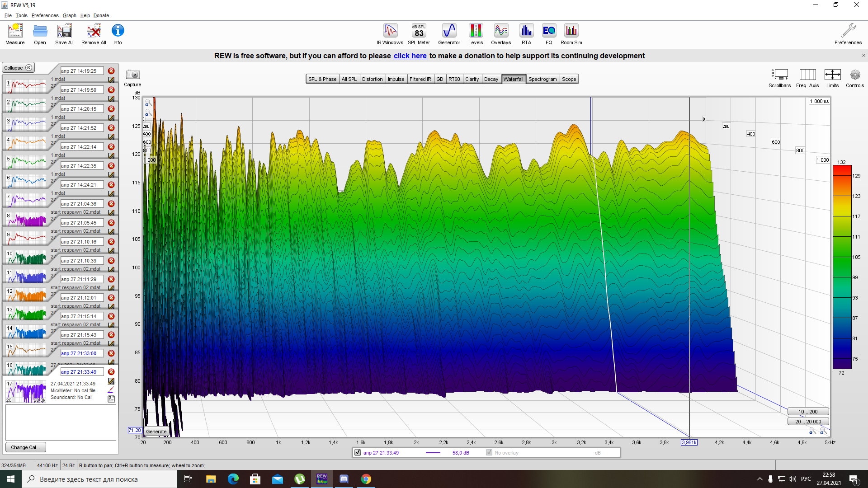868x488 pixels.
Task: Click the Capture camera icon
Action: pos(132,75)
